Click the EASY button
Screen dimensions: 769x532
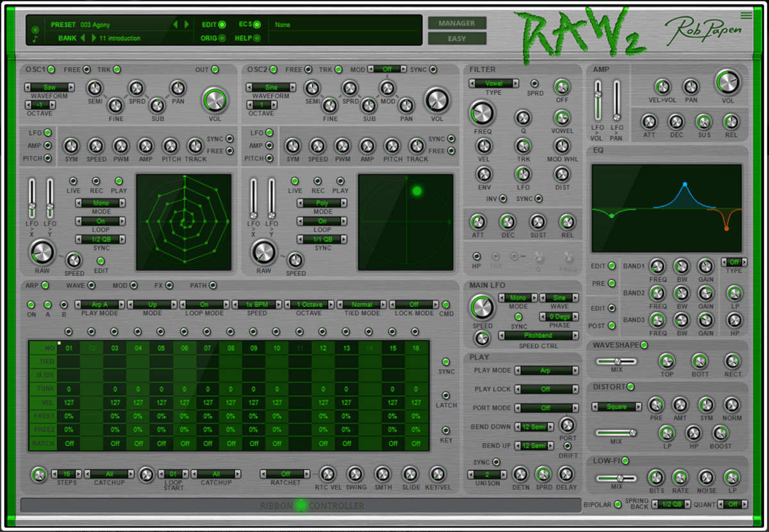(x=457, y=38)
